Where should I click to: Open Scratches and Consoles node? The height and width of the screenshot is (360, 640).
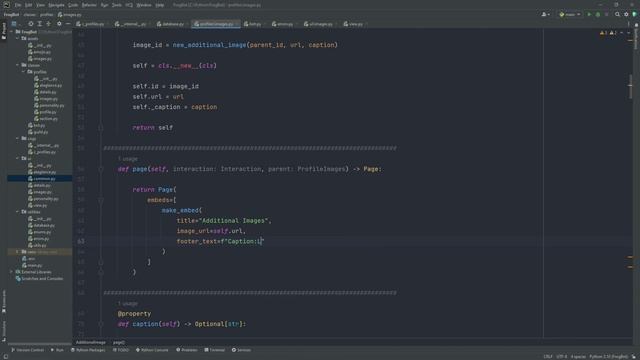click(x=39, y=279)
